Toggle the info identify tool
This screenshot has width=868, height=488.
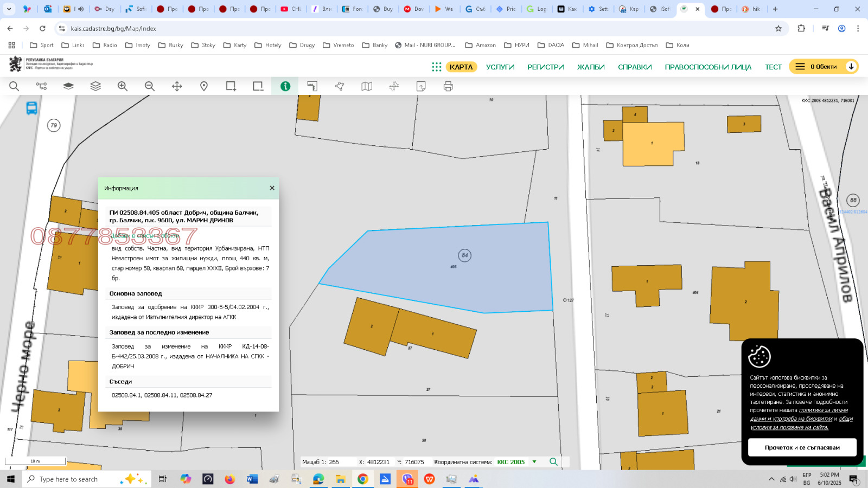click(x=285, y=86)
